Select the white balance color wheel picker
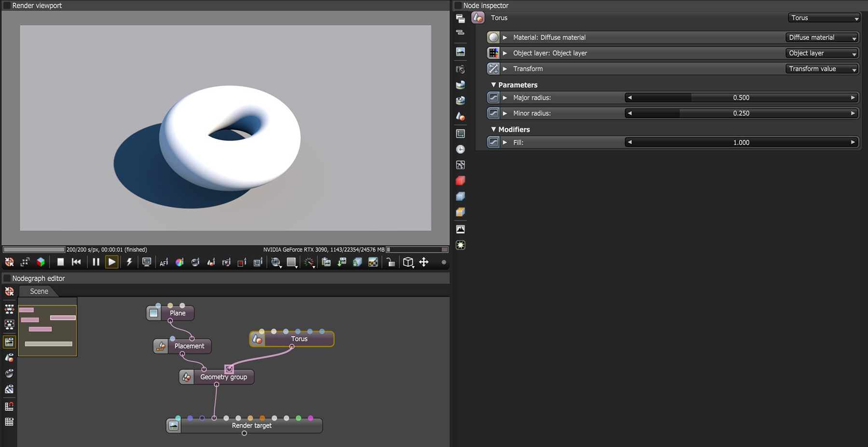Screen dimensions: 868x447 (179, 262)
